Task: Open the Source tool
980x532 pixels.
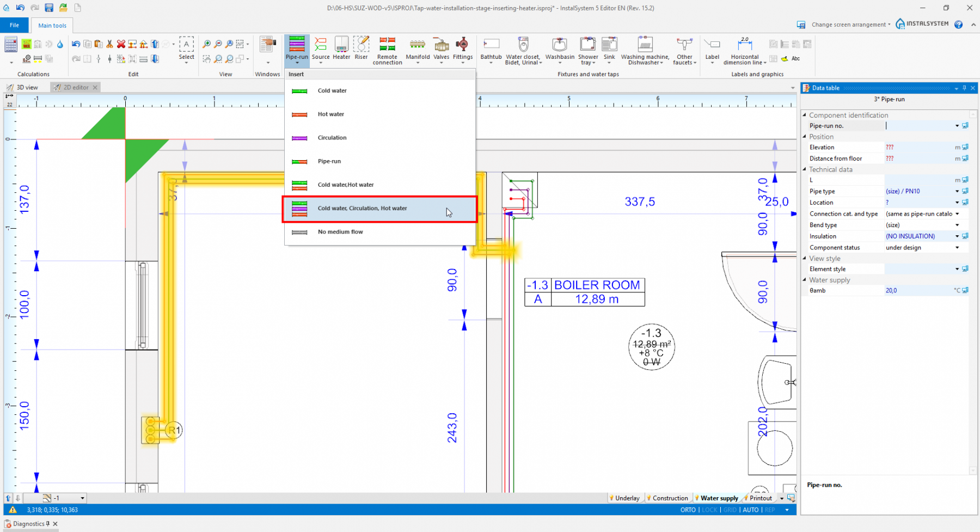Action: click(x=321, y=49)
